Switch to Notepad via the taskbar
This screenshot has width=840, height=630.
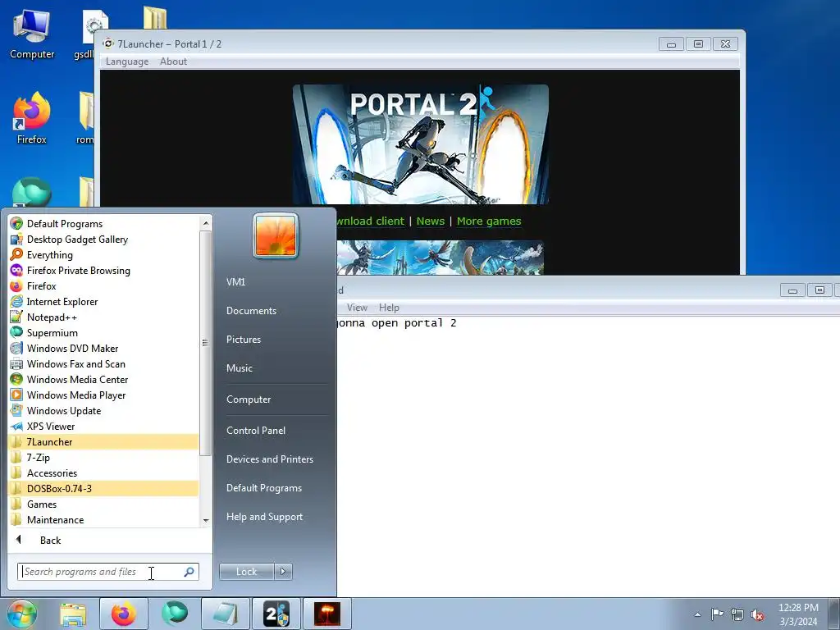click(226, 614)
